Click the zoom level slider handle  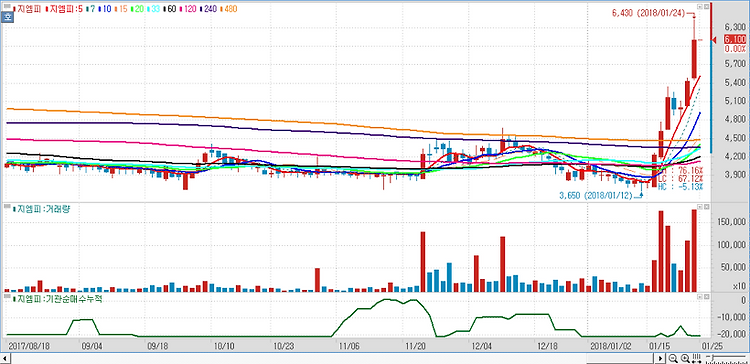point(713,358)
